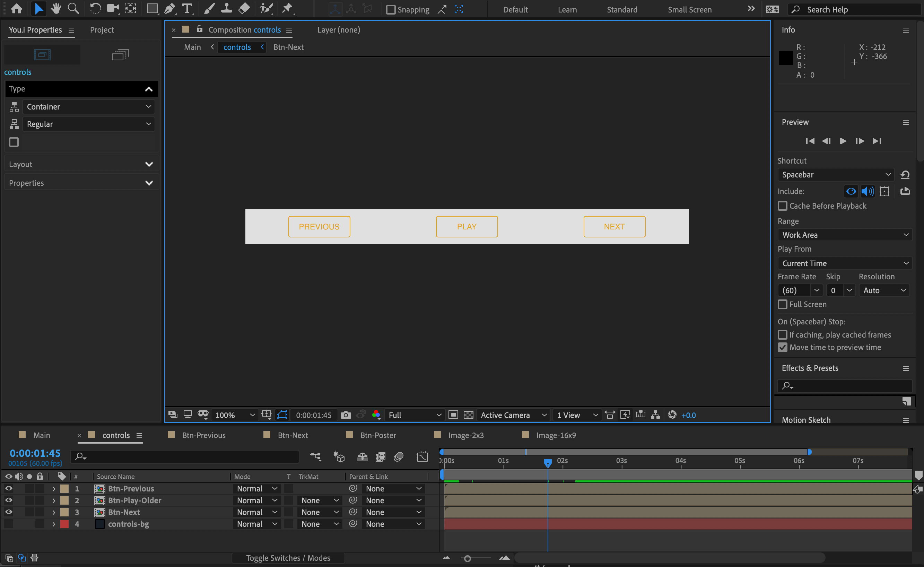Open the Graph Editor icon in timeline

pos(422,456)
